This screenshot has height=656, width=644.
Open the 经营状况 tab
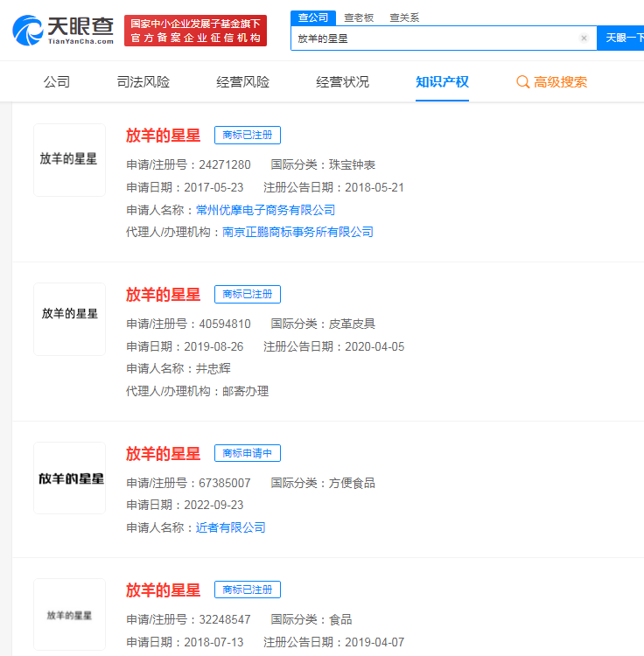343,81
